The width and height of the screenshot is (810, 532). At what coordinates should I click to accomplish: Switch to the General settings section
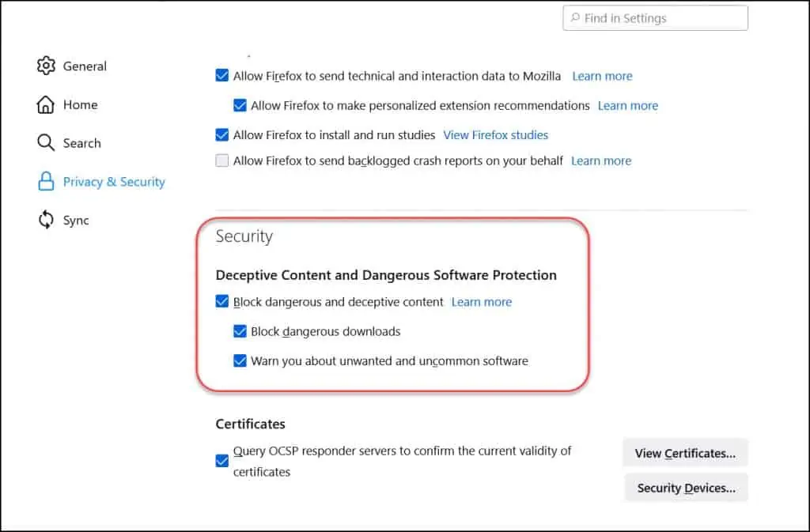85,66
